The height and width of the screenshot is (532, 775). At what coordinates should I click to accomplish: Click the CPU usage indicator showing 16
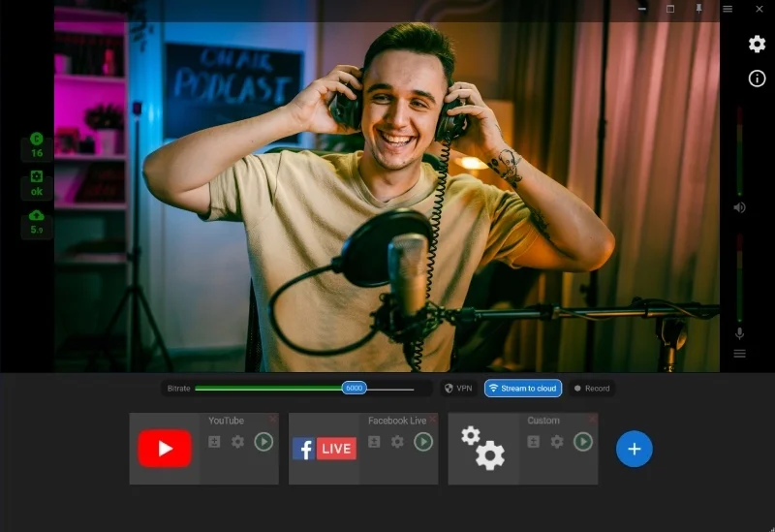click(x=37, y=146)
